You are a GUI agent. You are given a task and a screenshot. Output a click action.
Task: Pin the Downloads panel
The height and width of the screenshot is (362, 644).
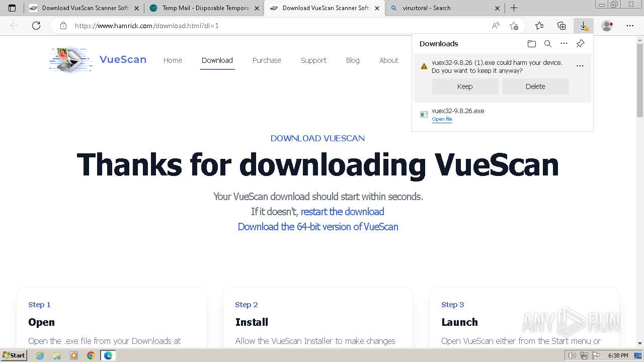[x=580, y=44]
